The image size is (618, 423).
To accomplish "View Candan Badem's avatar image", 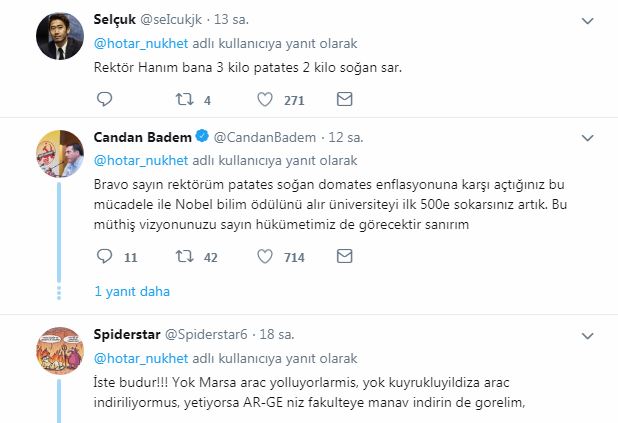I will (59, 153).
